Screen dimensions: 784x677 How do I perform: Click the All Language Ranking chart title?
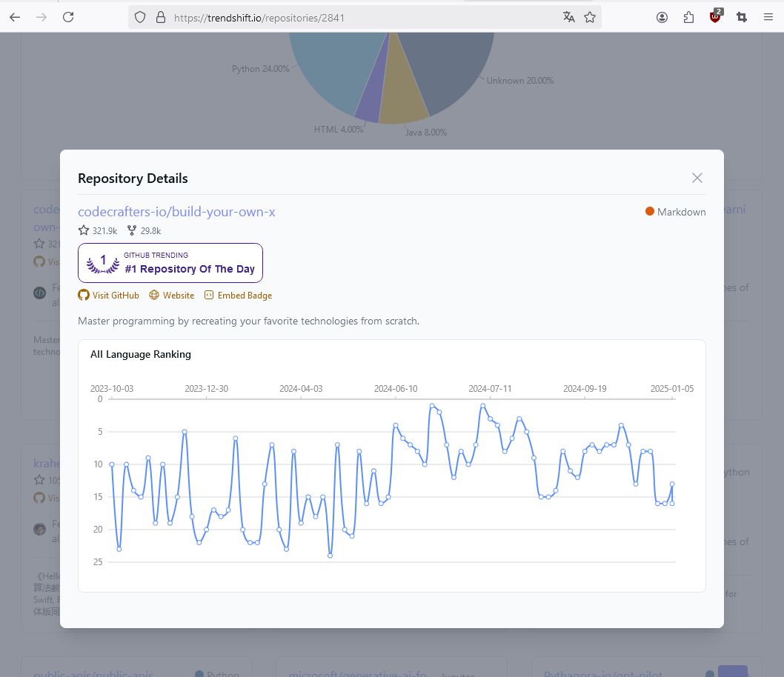pyautogui.click(x=141, y=354)
